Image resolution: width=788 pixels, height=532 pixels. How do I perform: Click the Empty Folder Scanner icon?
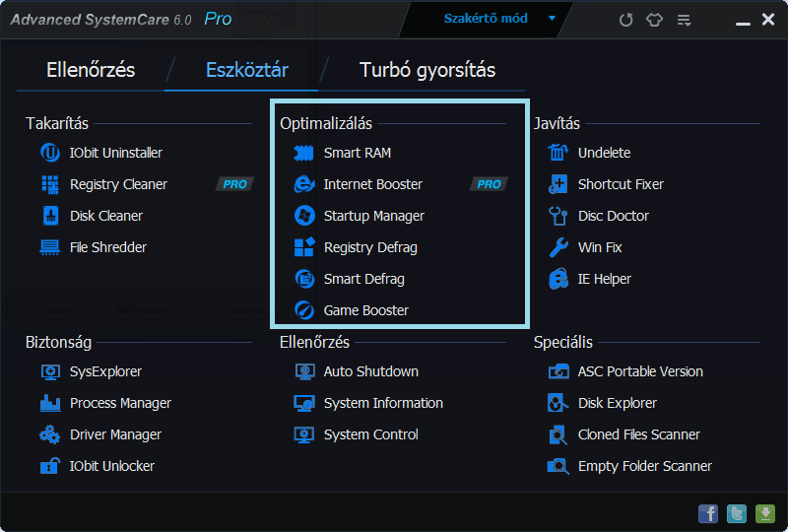tap(558, 466)
